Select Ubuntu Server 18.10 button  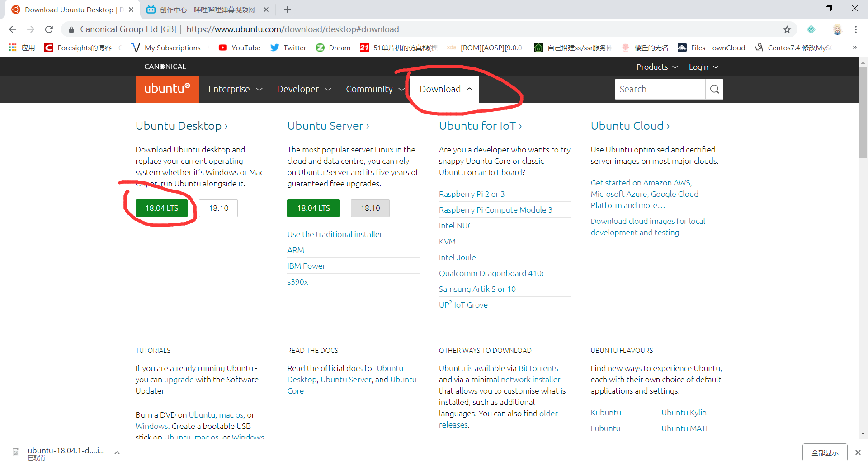tap(370, 208)
